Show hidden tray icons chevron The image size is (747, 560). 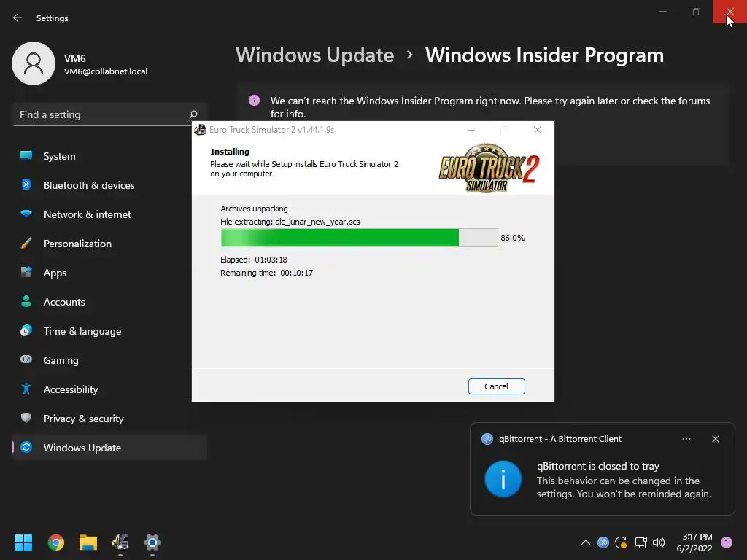[x=586, y=542]
